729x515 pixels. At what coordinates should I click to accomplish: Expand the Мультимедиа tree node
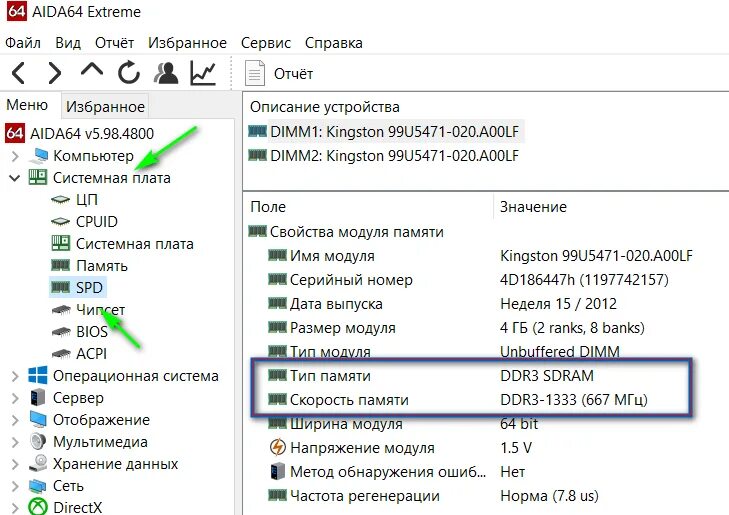coord(15,442)
